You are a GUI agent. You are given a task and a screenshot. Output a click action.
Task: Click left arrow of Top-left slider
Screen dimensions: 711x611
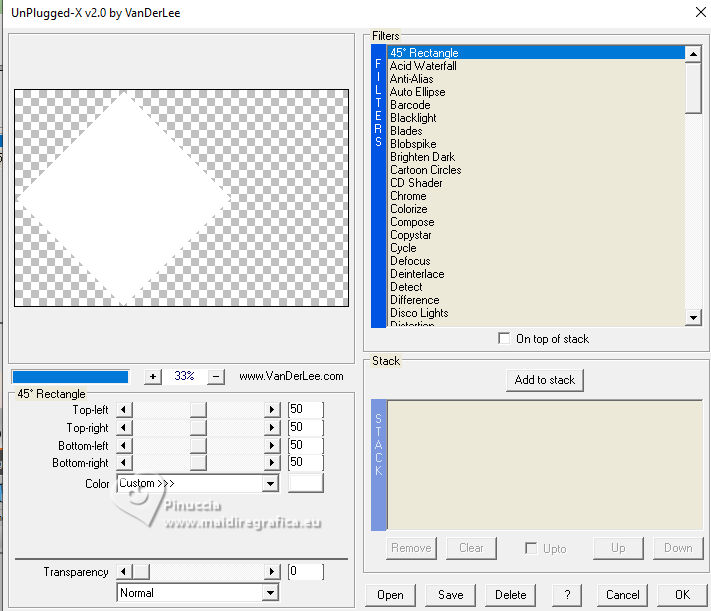[124, 410]
